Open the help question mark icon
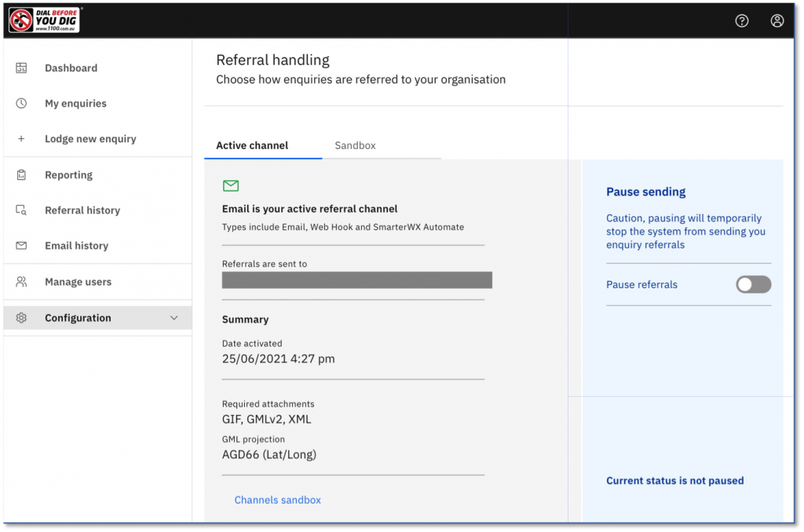Viewport: 804px width, 532px height. click(741, 20)
